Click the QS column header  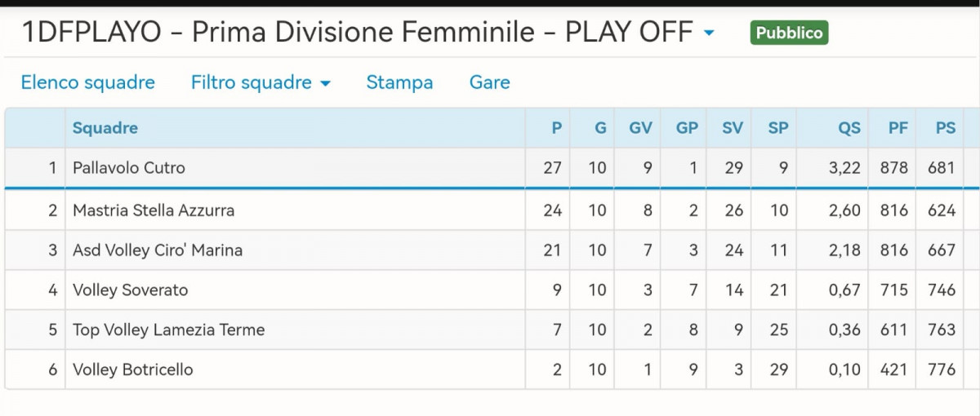(x=849, y=128)
